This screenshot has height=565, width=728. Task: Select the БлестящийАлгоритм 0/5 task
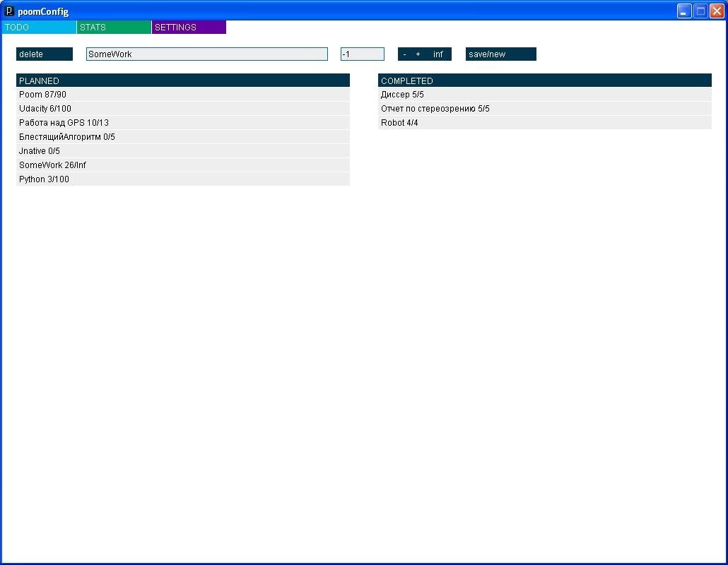click(183, 137)
